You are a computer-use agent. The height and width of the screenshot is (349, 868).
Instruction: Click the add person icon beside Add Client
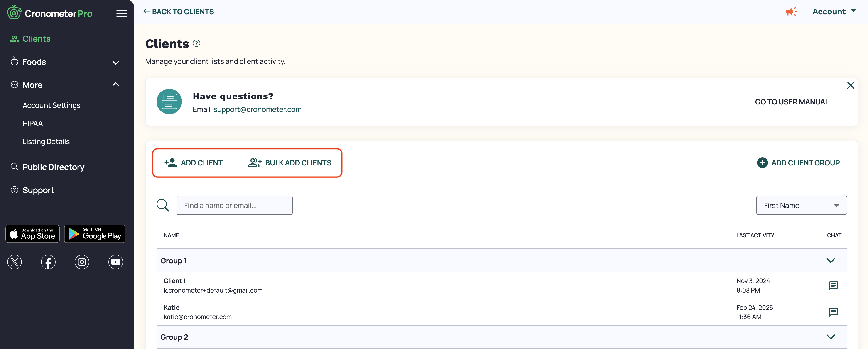171,163
